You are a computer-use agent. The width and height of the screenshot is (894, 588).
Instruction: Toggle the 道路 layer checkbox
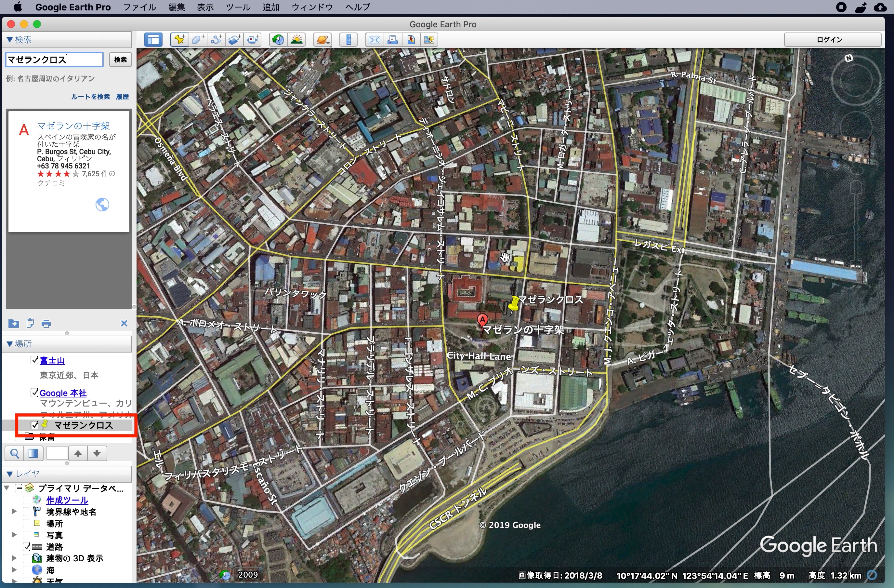click(x=27, y=546)
